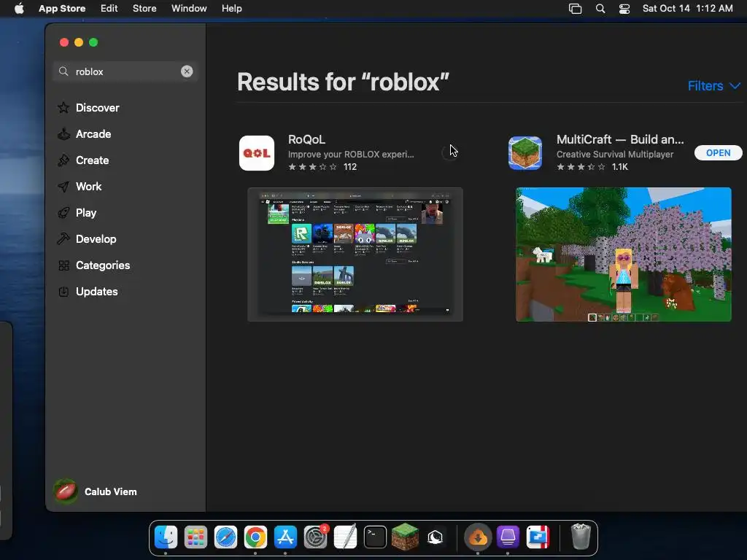The width and height of the screenshot is (747, 560).
Task: Click the white swirl-logo Dock icon
Action: click(x=435, y=537)
